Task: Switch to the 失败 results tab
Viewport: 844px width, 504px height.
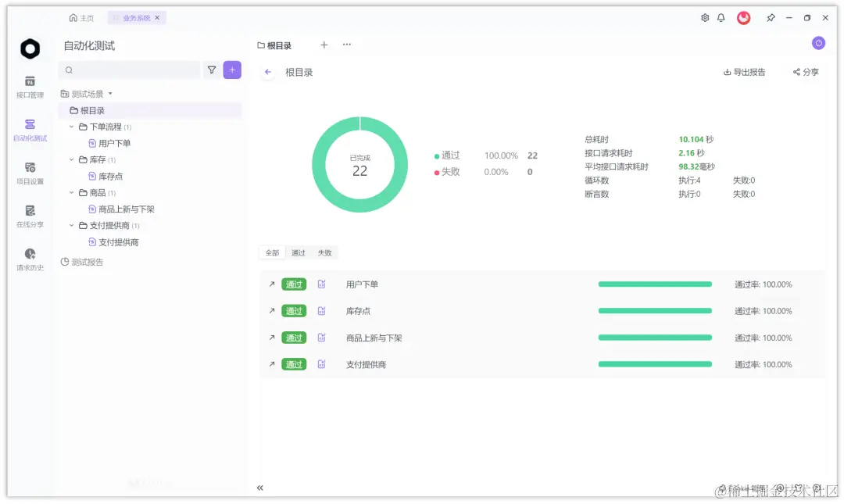Action: pyautogui.click(x=324, y=252)
